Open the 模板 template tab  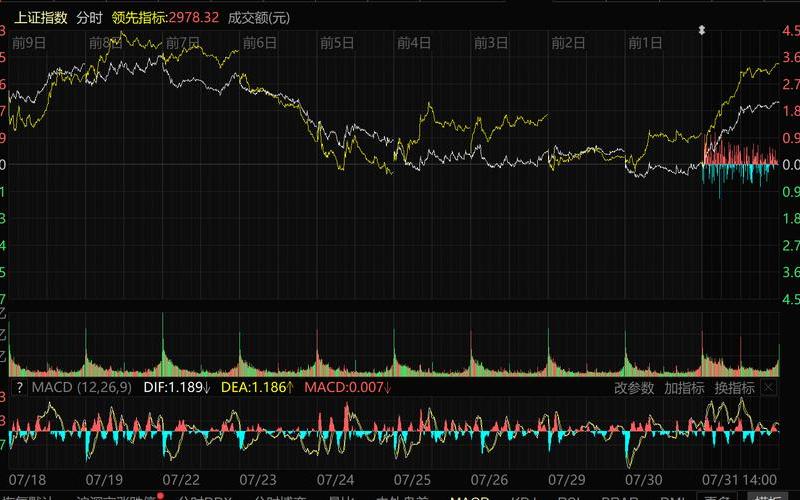coord(768,497)
